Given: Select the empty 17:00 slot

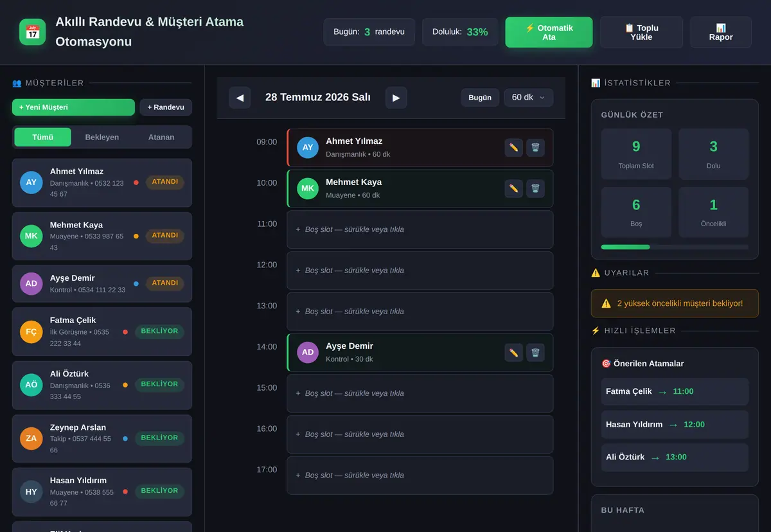Looking at the screenshot, I should (x=420, y=475).
